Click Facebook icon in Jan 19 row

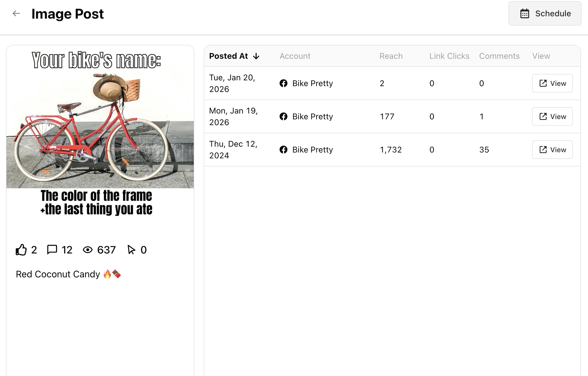tap(283, 116)
